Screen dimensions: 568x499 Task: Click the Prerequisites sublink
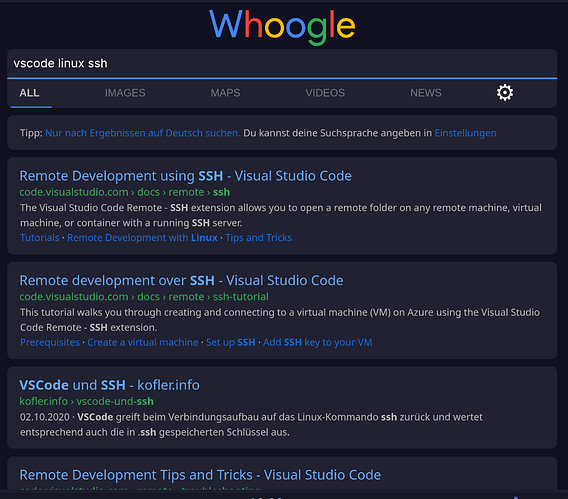(50, 342)
